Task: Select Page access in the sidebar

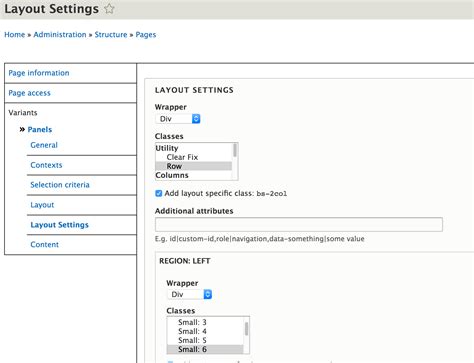Action: pos(29,93)
